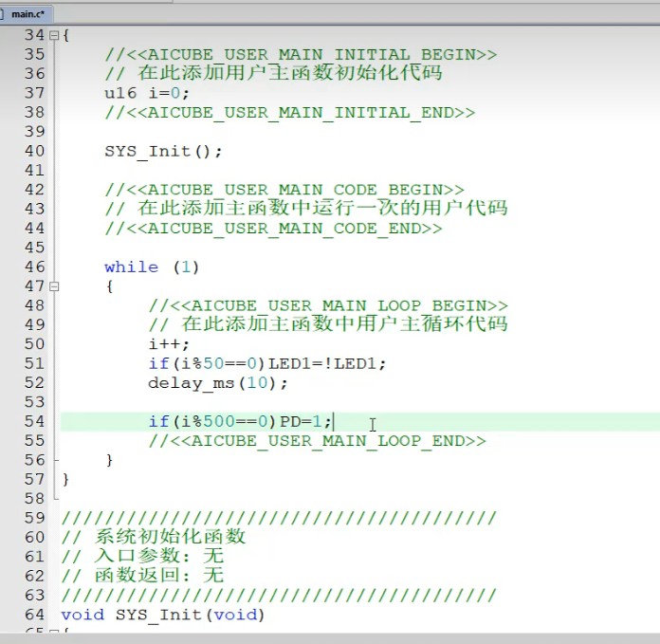The width and height of the screenshot is (660, 644).
Task: Click the delay_ms(10); statement
Action: point(217,383)
